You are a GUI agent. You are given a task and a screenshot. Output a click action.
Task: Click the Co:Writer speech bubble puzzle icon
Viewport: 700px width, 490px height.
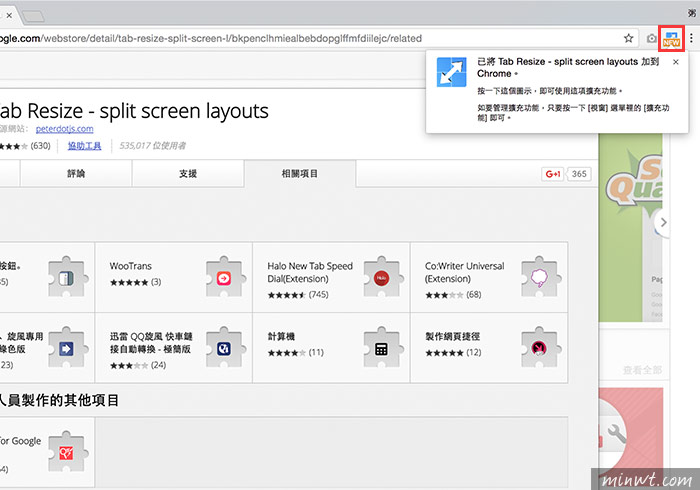[540, 277]
